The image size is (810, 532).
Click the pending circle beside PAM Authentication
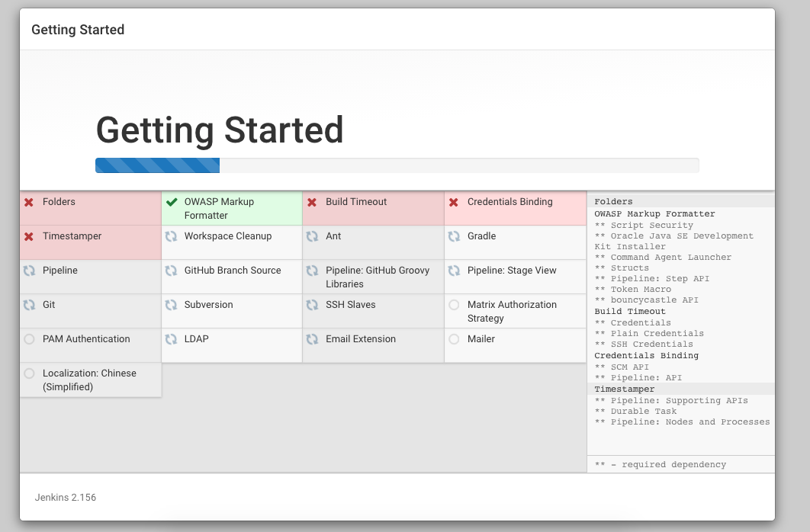tap(29, 339)
